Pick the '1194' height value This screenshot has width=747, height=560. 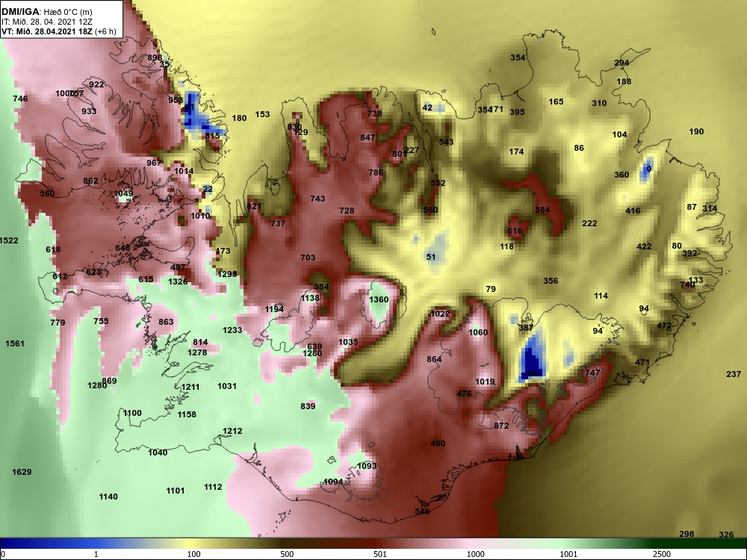pyautogui.click(x=274, y=309)
